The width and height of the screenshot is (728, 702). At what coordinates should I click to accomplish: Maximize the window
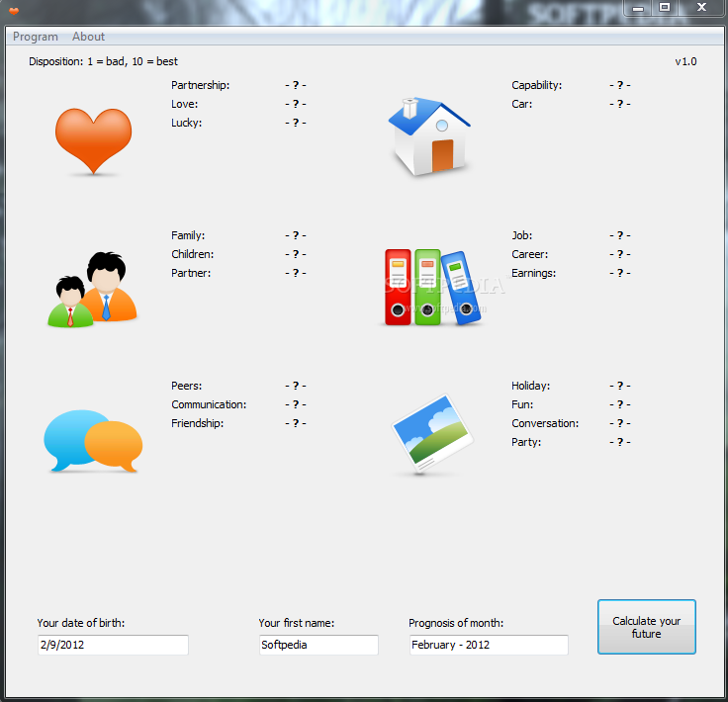click(x=665, y=8)
